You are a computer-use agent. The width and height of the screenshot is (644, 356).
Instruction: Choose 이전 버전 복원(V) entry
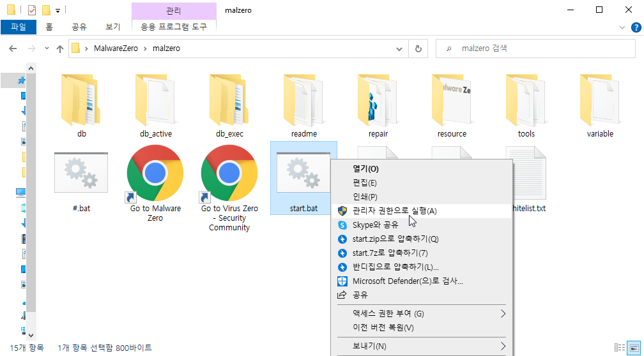tap(422, 328)
